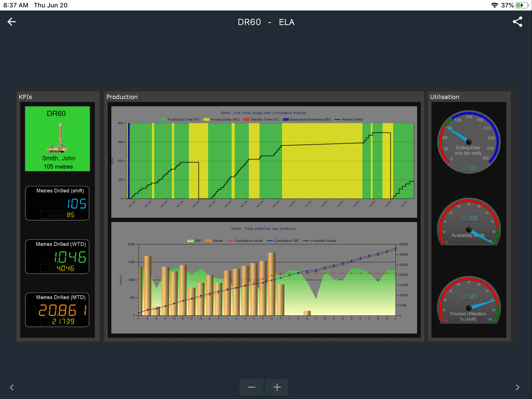Tap the date 'Thu Jun 20'

click(x=50, y=5)
